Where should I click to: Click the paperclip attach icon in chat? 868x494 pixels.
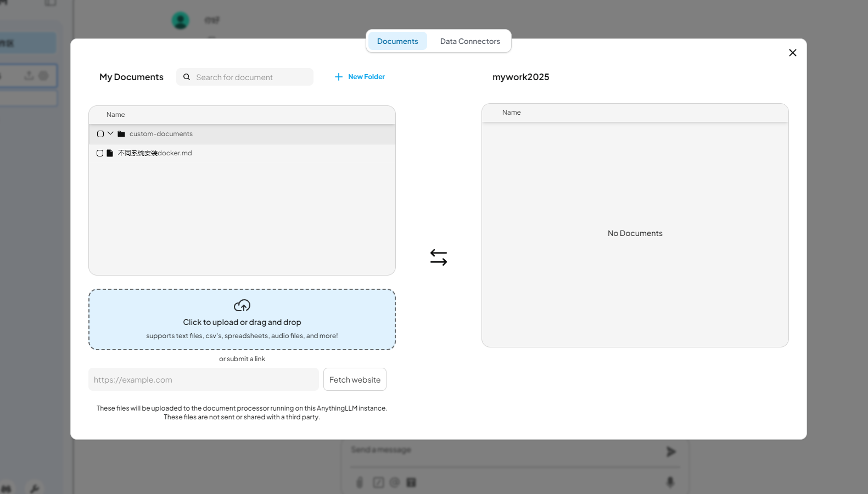coord(360,482)
